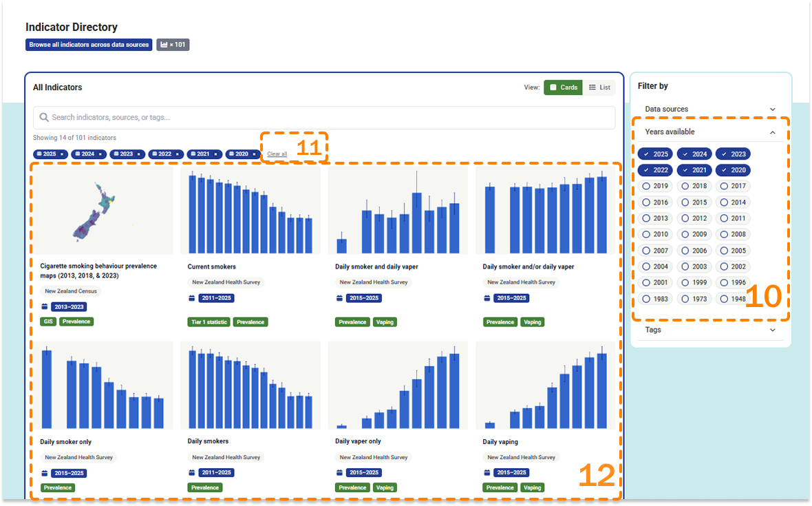
Task: Click the chart icon in the ×101 badge
Action: (x=164, y=45)
